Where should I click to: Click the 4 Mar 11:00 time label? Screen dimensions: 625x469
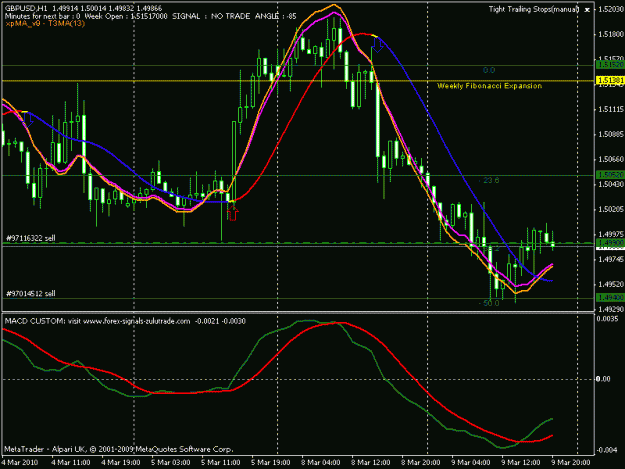coord(71,463)
